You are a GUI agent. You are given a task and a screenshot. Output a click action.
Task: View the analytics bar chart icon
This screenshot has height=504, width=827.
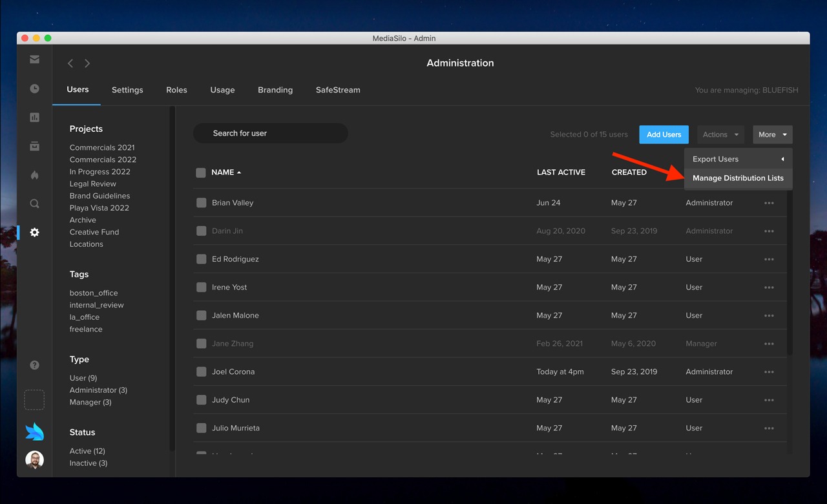(x=34, y=117)
